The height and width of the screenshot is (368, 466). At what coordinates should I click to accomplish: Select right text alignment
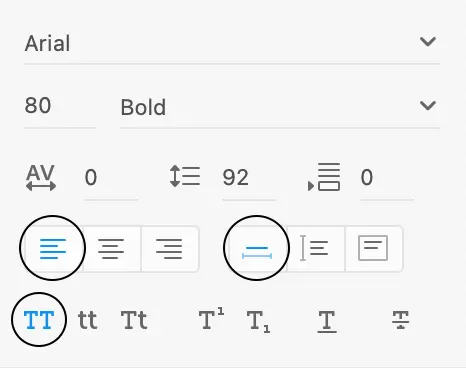169,249
